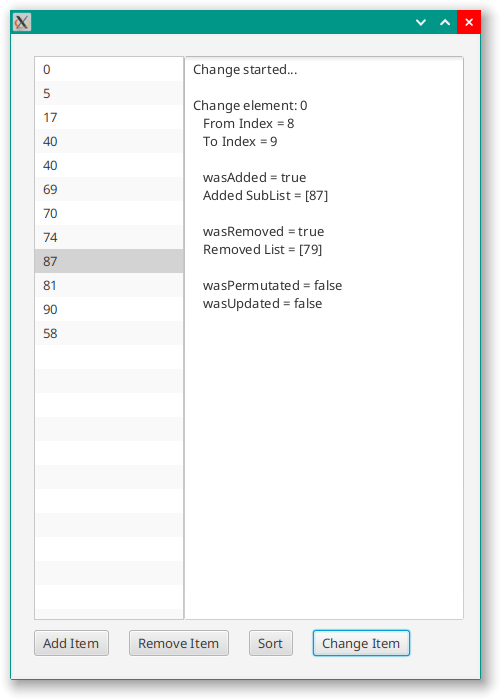Select list item 58
The image size is (501, 700).
109,333
